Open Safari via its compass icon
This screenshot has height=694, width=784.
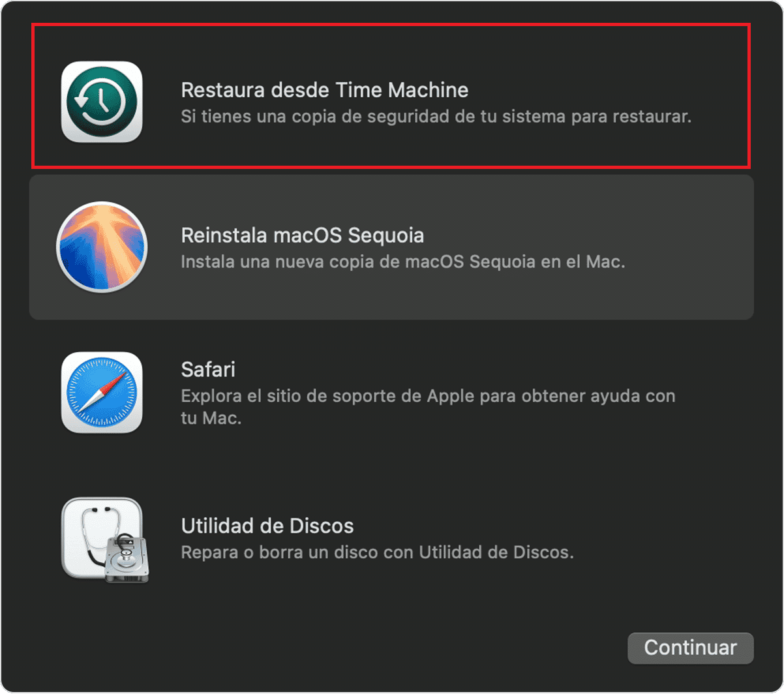(x=102, y=393)
